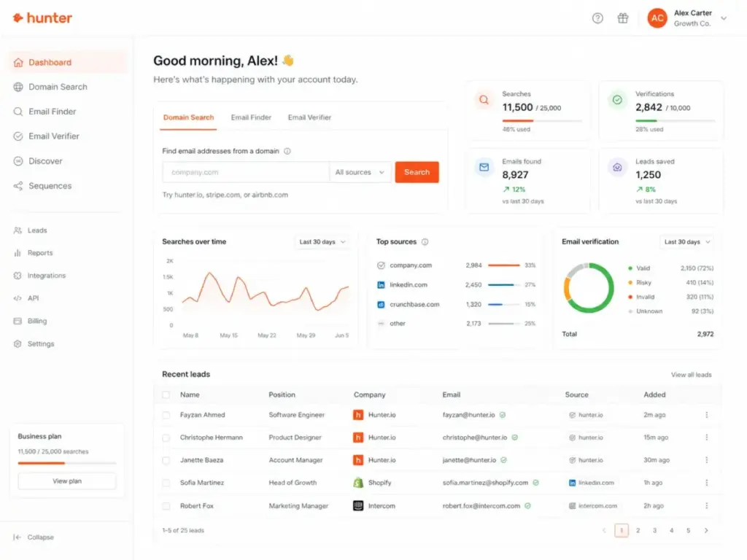Go to previous page of leads
This screenshot has height=560, width=747.
pos(604,531)
